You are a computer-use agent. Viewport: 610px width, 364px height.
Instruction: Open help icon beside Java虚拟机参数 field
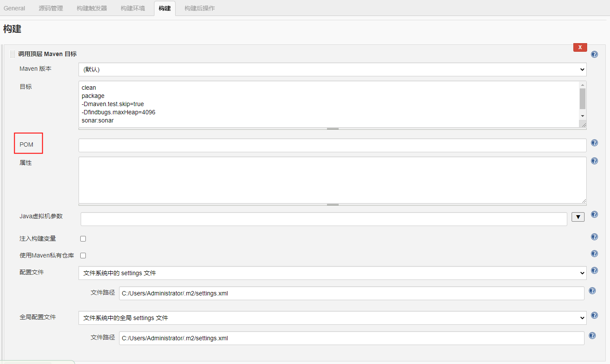pyautogui.click(x=594, y=214)
